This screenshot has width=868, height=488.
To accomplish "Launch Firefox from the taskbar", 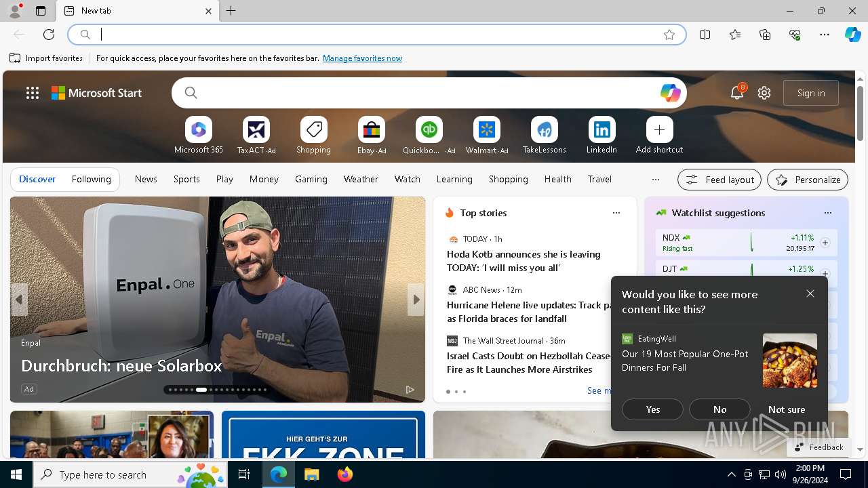I will [345, 474].
